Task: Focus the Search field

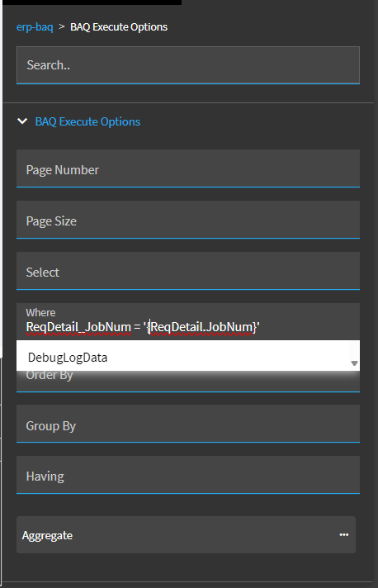Action: (x=188, y=65)
